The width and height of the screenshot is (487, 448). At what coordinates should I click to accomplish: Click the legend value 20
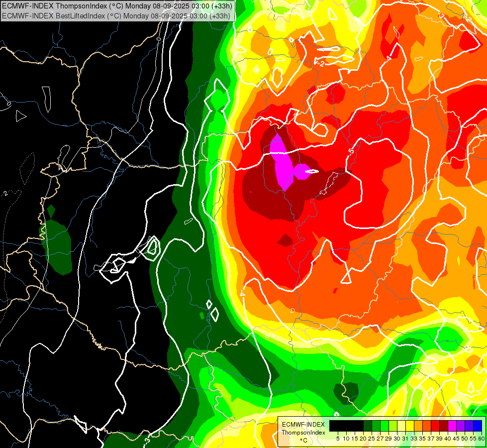tap(363, 439)
